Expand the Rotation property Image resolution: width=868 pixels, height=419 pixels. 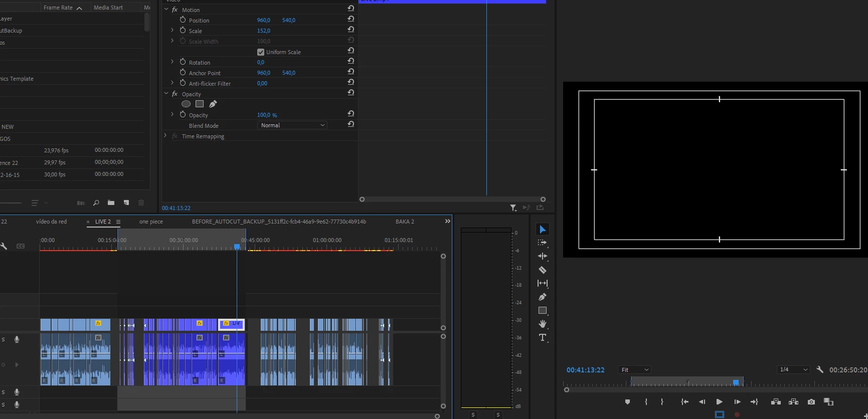172,62
